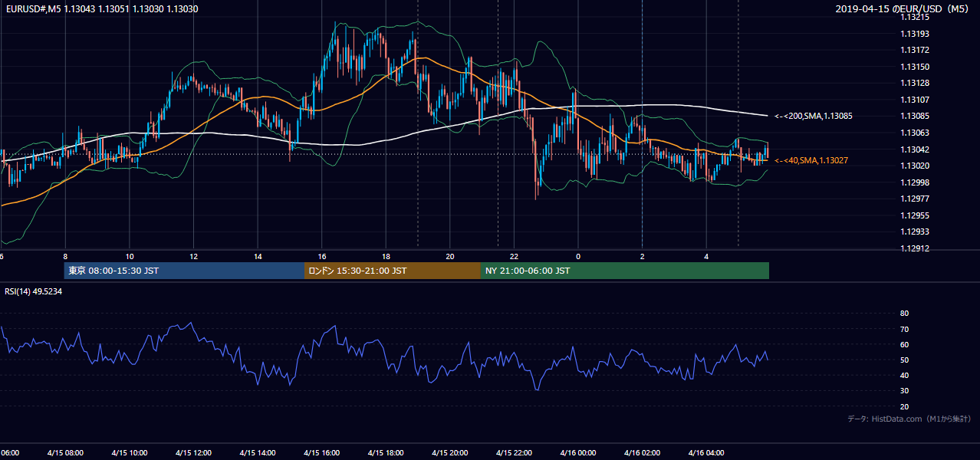Click price axis label 1.13150
This screenshot has width=980, height=460.
(915, 67)
